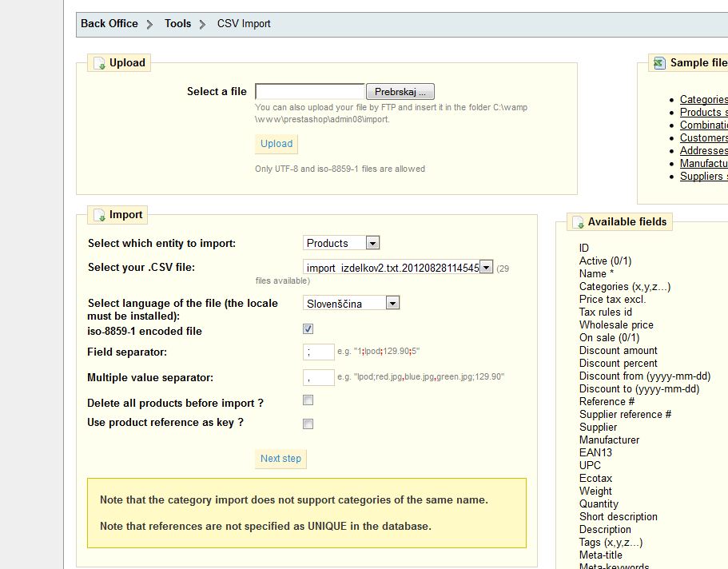Open the Categories sample file link

(x=703, y=99)
